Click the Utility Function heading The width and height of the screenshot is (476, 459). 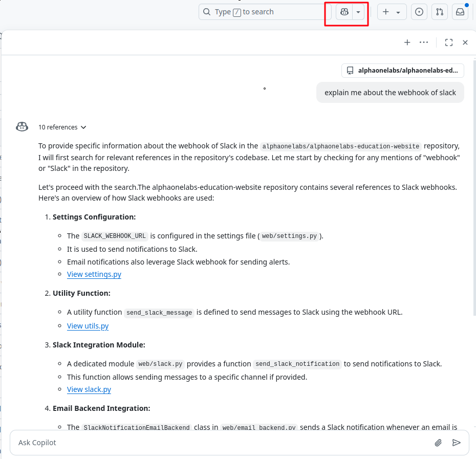coord(81,293)
